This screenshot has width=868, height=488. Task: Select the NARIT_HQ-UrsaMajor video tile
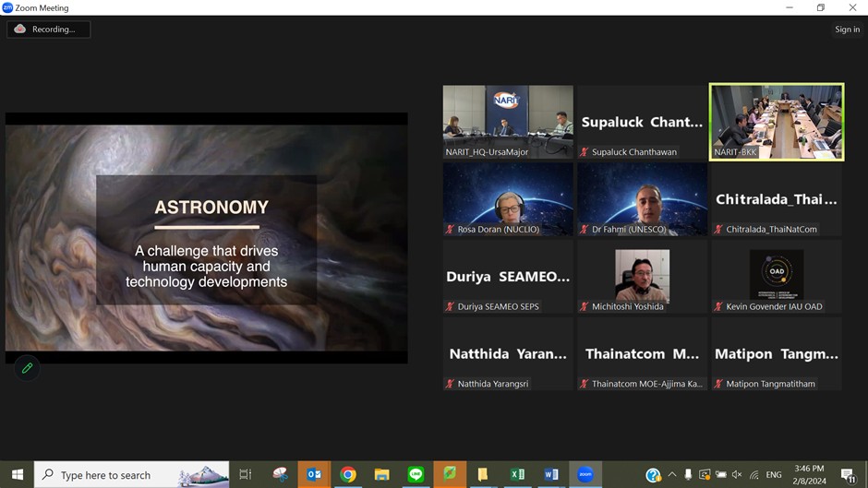click(508, 122)
